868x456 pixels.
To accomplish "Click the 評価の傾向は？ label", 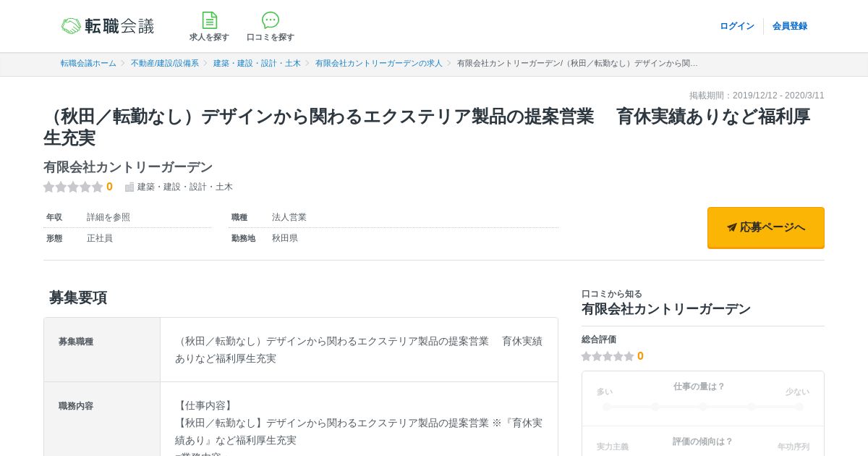I will click(x=702, y=442).
